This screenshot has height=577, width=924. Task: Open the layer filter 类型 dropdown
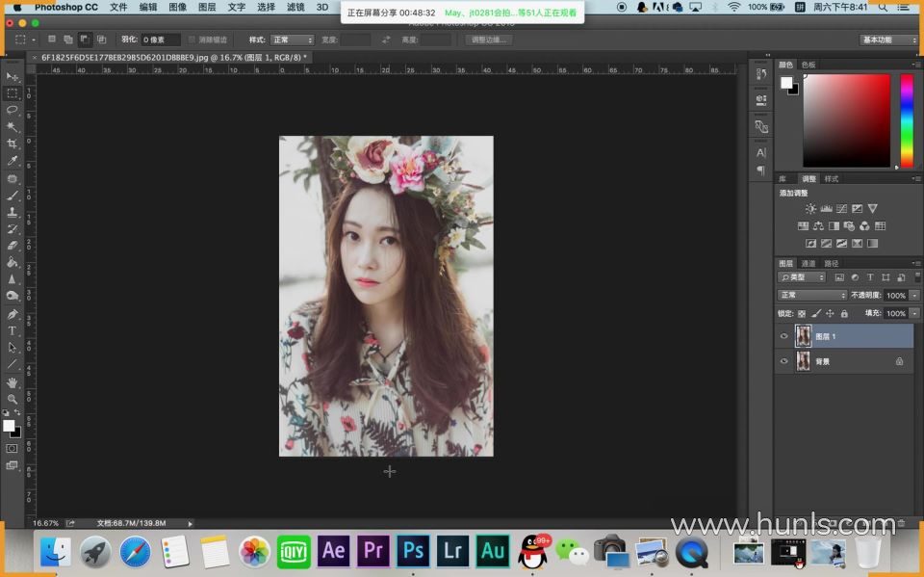point(802,277)
